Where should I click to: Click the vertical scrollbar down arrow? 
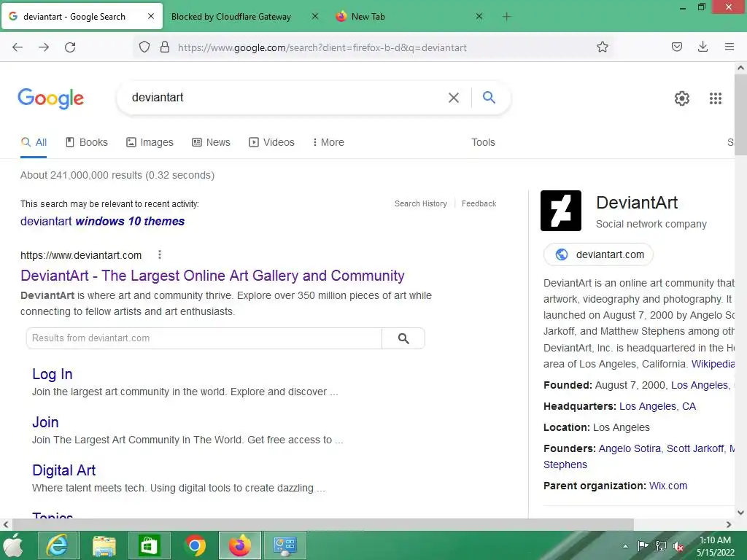740,513
